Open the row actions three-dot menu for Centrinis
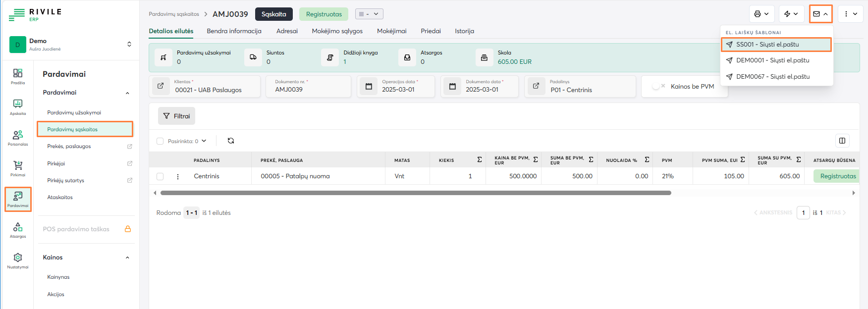868x309 pixels. point(178,176)
